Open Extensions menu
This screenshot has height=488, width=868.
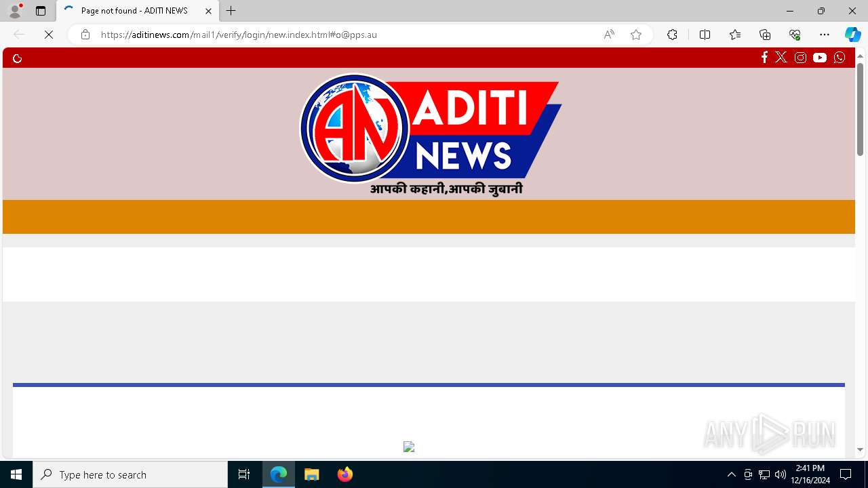[672, 35]
